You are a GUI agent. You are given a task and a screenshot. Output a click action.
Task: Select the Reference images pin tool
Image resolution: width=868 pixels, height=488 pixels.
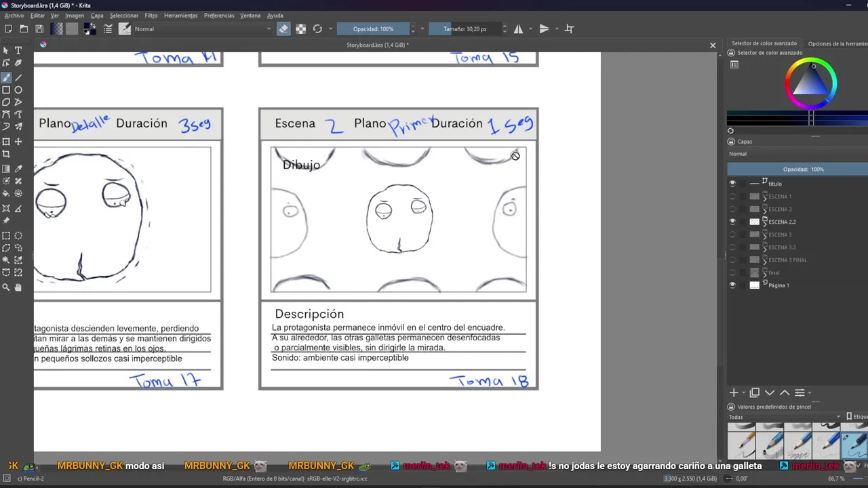click(x=6, y=221)
